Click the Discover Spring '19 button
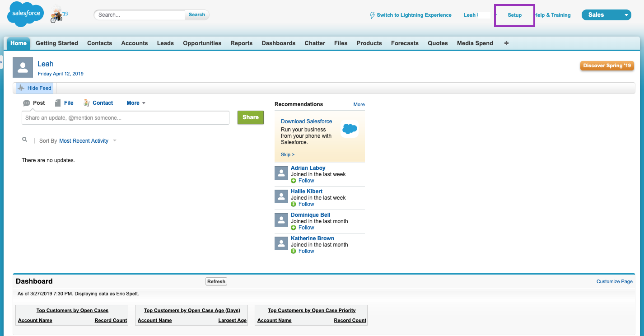Viewport: 644px width, 336px height. coord(607,66)
